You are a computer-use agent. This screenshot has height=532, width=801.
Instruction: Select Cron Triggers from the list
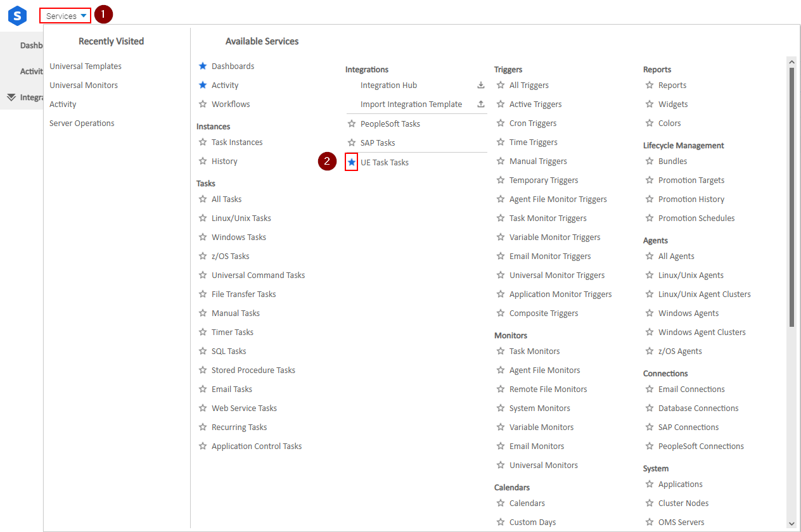(x=532, y=123)
